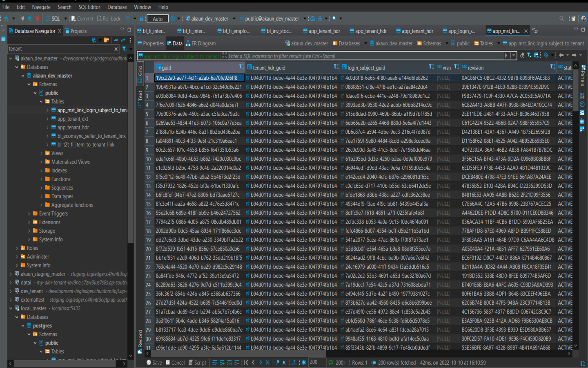Screen dimensions: 588x368
Task: Open the filter history dropdown arrow
Action: (513, 56)
